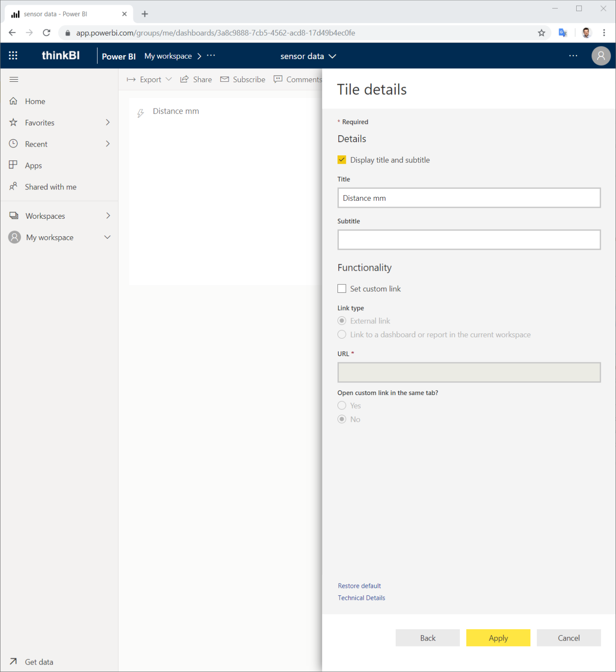Open the sensor data dashboard dropdown
The width and height of the screenshot is (616, 672).
[x=332, y=56]
